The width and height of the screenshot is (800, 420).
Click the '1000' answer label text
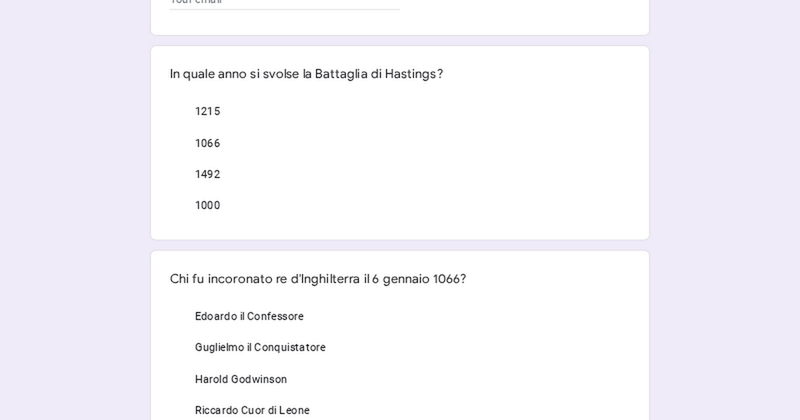pyautogui.click(x=208, y=206)
